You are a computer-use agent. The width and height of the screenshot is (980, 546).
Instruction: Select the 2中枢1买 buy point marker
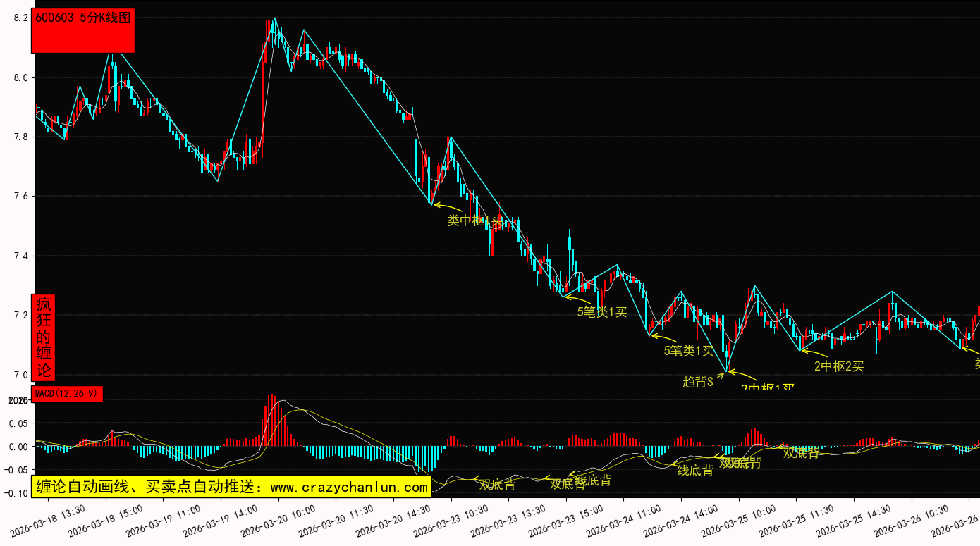coord(767,387)
